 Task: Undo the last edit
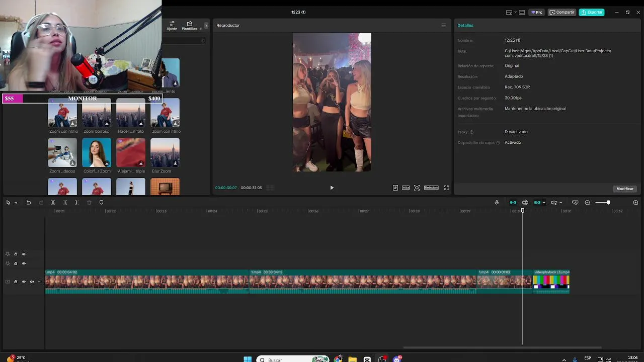point(29,203)
